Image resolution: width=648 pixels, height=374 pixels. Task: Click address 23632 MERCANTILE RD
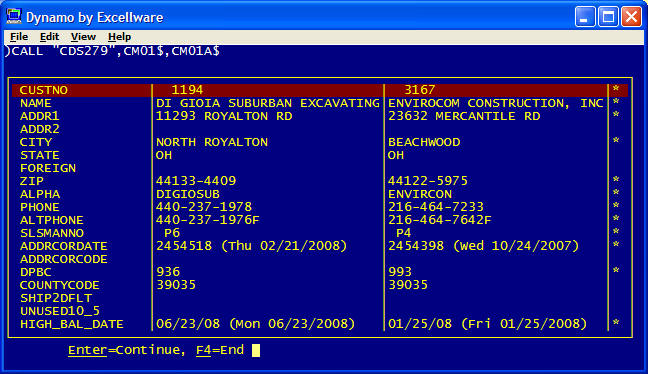click(x=464, y=116)
